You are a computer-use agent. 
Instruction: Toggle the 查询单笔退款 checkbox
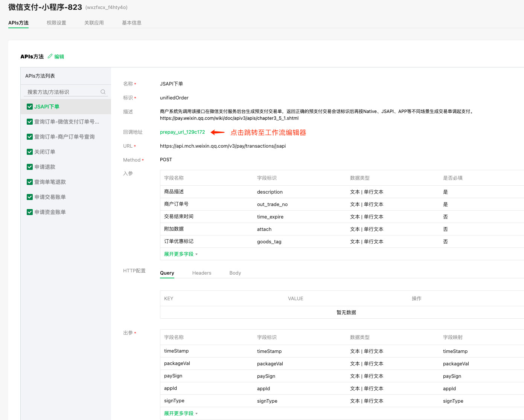[30, 182]
